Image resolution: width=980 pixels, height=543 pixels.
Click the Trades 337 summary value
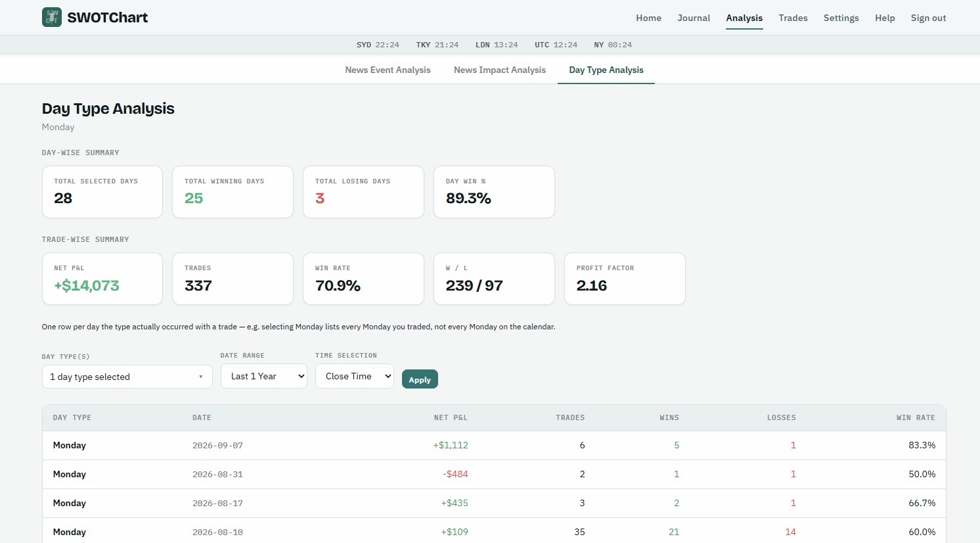coord(198,285)
